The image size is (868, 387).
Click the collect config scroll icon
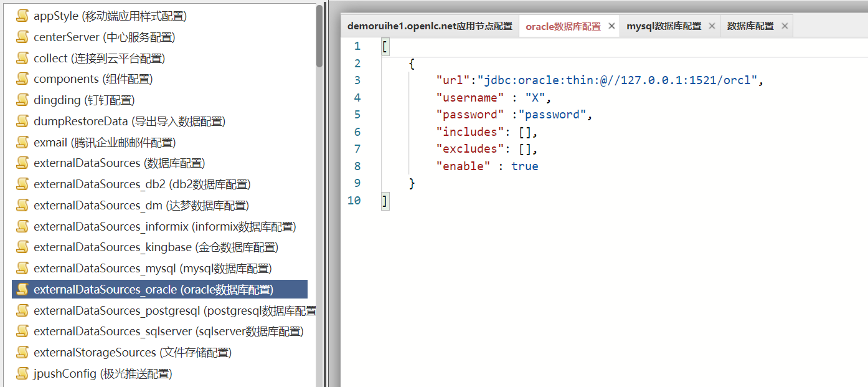click(22, 58)
